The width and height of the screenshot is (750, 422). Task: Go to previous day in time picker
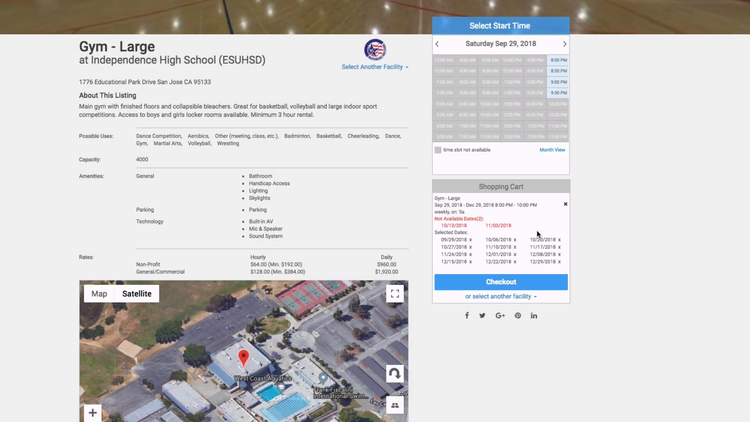pos(437,44)
